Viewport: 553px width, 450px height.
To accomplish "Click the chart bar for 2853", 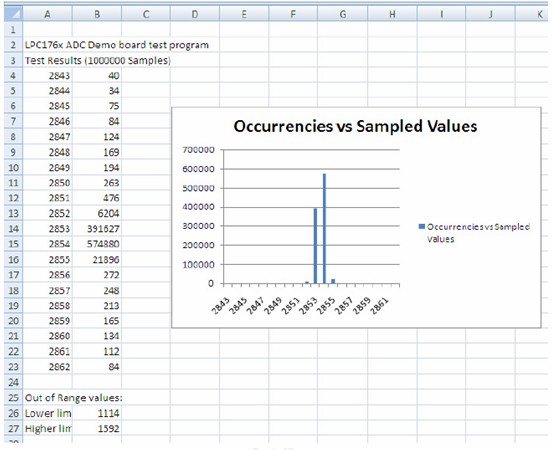I will [315, 246].
